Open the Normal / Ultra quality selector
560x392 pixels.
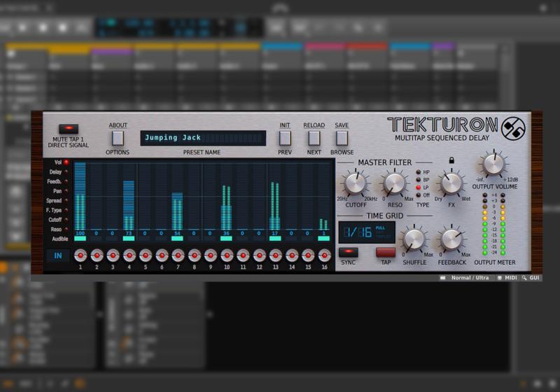click(x=470, y=278)
